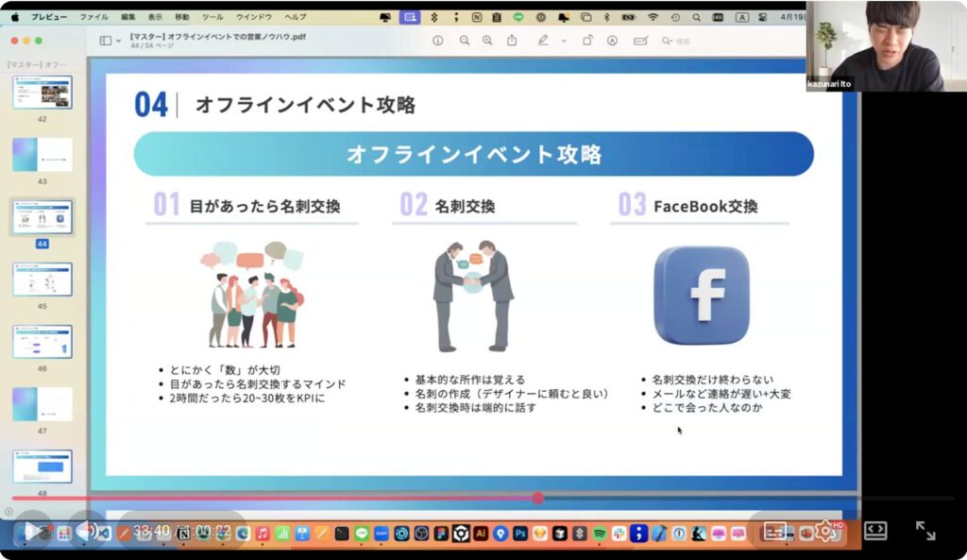Select the markup pen tool
Image resolution: width=967 pixels, height=560 pixels.
pyautogui.click(x=542, y=41)
